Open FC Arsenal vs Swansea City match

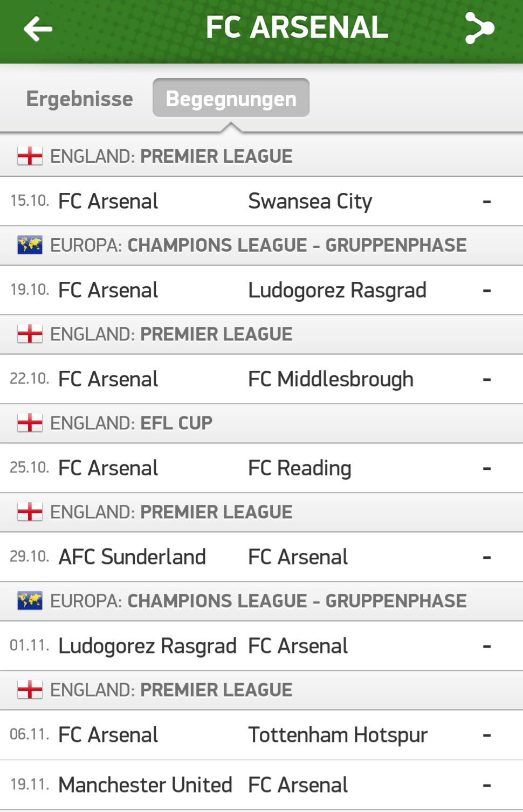(x=261, y=202)
